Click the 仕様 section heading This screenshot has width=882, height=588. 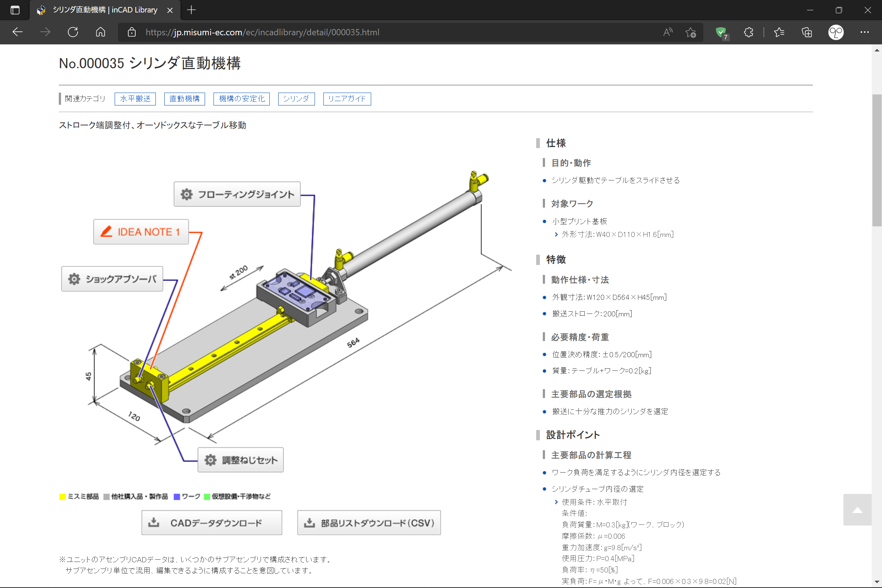[x=556, y=143]
